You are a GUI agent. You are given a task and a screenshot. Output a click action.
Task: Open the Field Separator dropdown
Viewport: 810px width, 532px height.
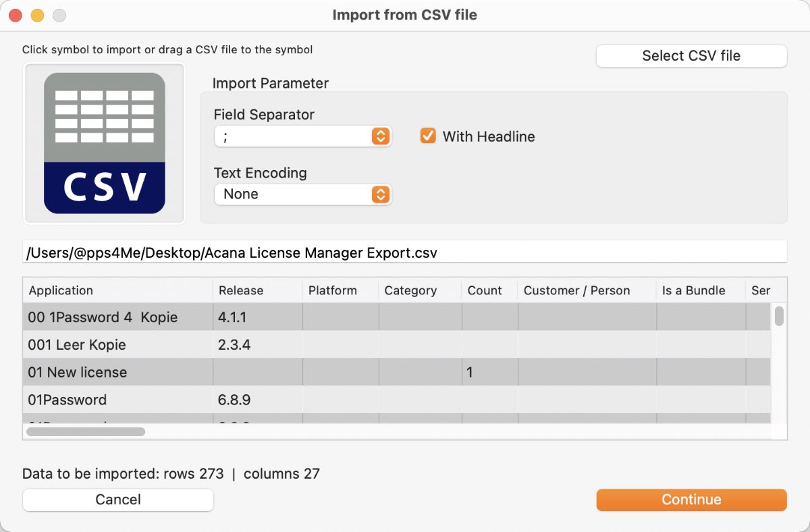[302, 136]
